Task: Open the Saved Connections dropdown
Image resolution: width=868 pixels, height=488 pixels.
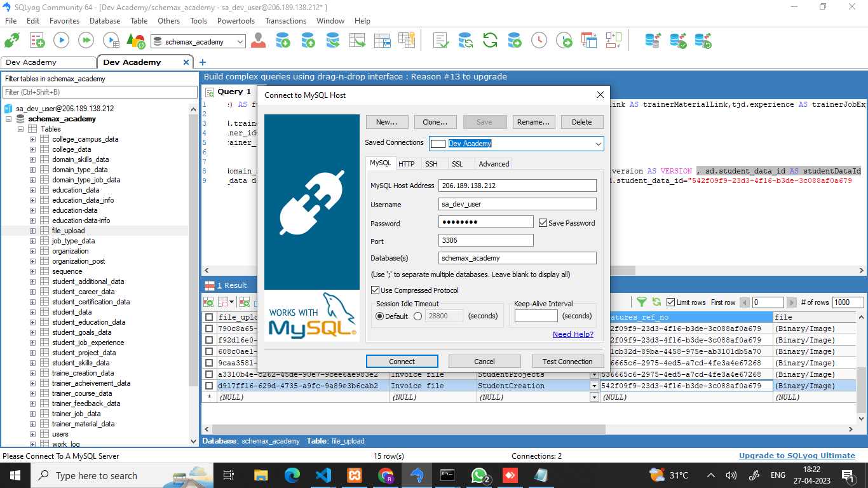Action: [598, 144]
